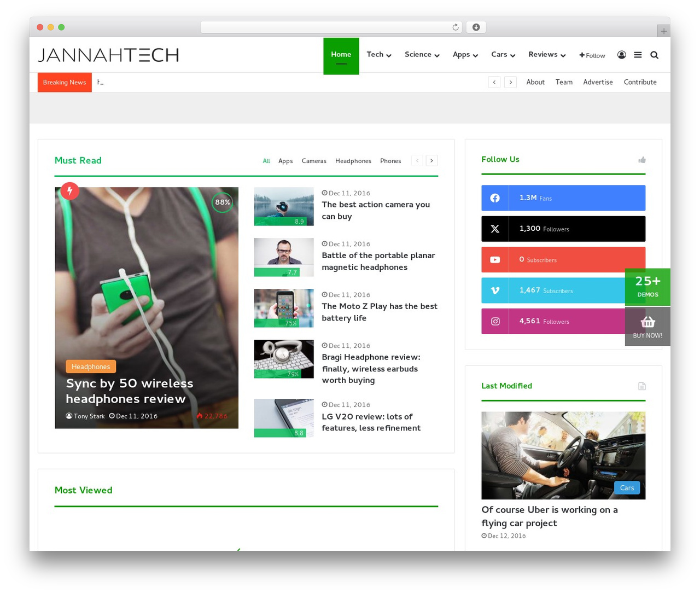
Task: Click the thumbs-up icon beside Follow Us
Action: [x=642, y=160]
